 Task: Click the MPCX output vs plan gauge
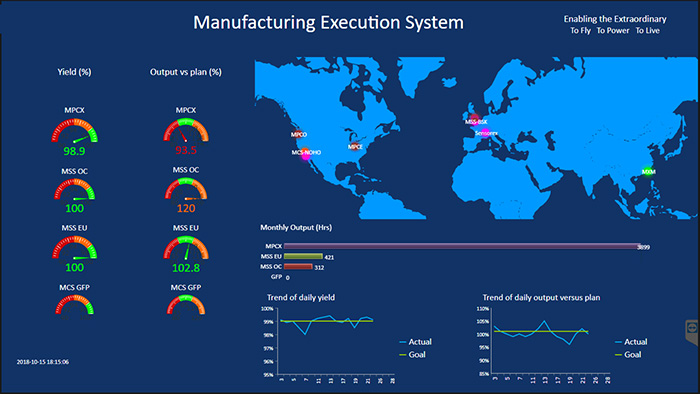point(186,131)
